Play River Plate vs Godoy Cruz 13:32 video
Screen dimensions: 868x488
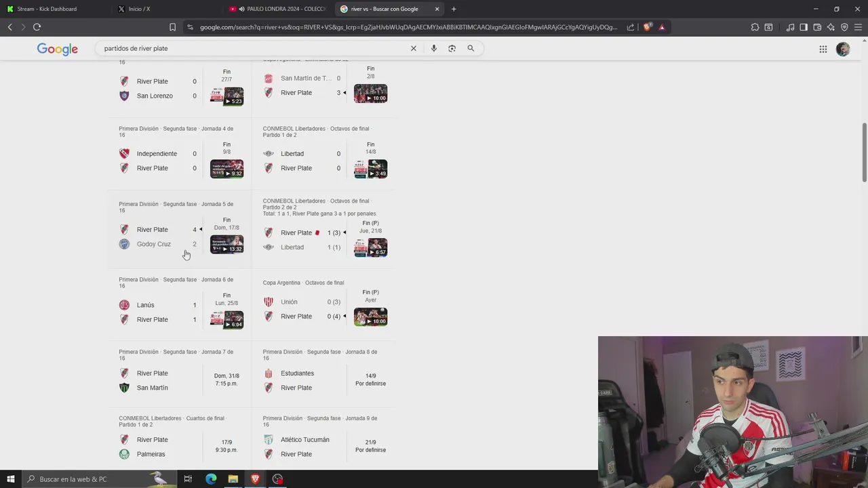226,244
